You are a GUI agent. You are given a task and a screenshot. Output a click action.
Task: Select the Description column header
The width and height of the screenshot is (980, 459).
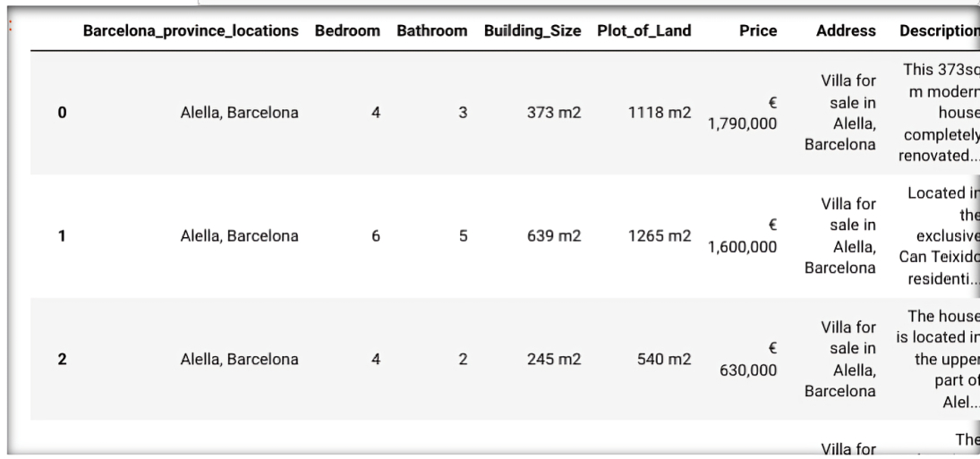940,31
